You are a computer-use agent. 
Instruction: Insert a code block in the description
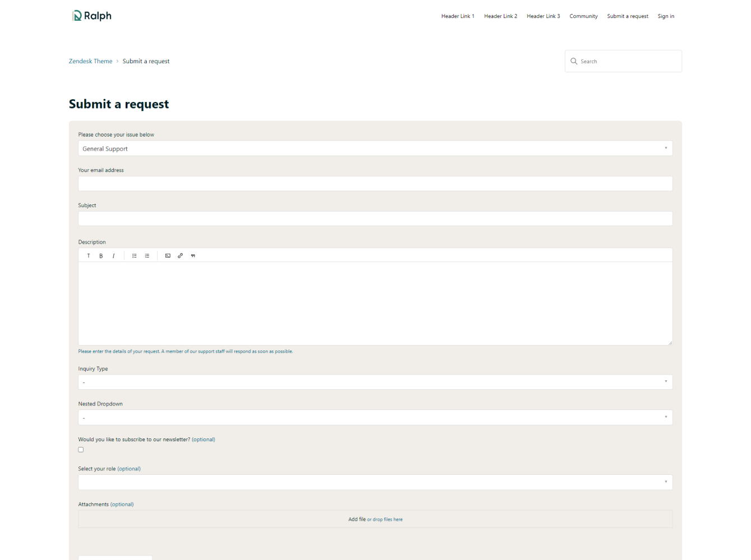pyautogui.click(x=168, y=256)
